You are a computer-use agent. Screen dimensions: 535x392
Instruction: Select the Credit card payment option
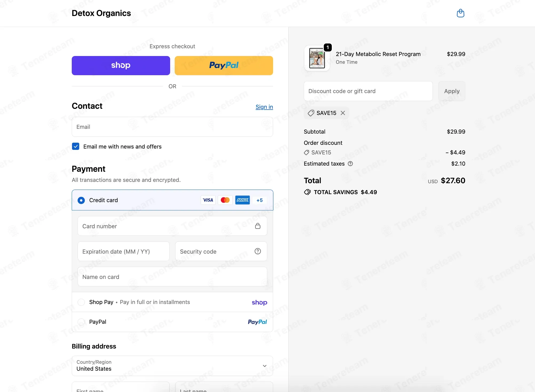[81, 200]
